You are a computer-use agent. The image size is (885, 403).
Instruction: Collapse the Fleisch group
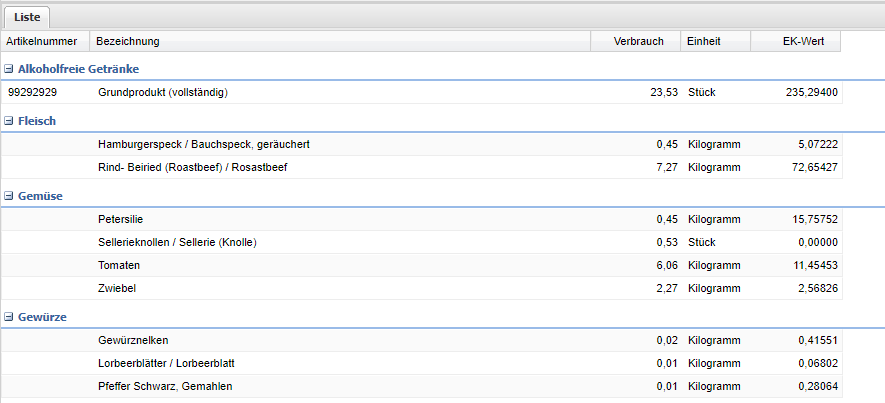[x=9, y=121]
